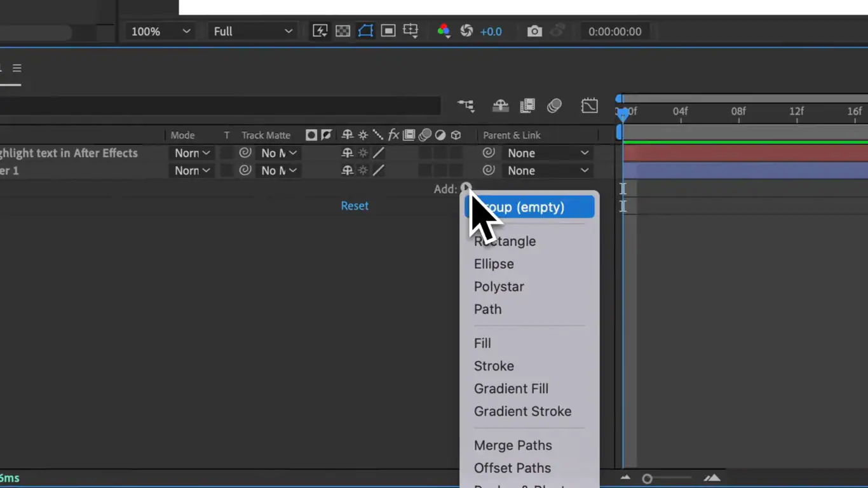Screen dimensions: 868x488
Task: Open the Graph Editor icon
Action: point(589,105)
